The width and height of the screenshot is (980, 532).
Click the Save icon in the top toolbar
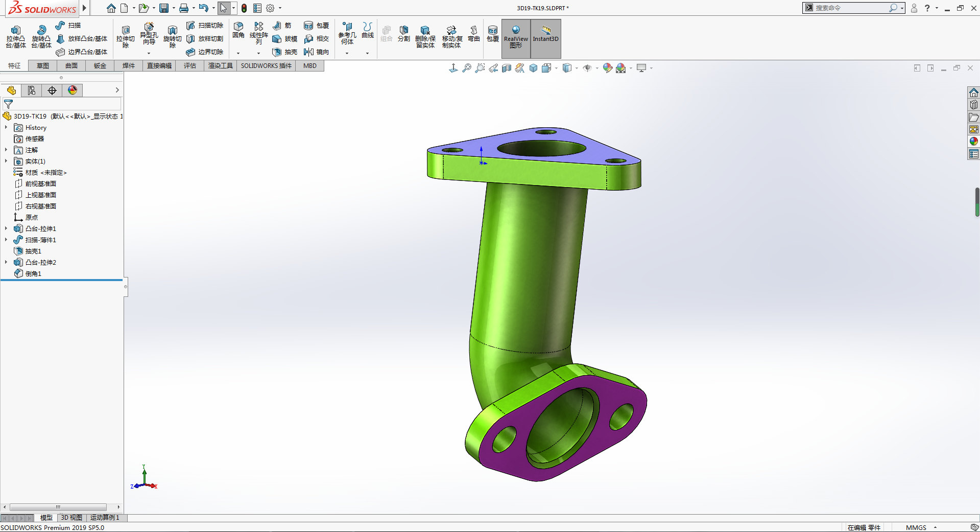click(164, 8)
